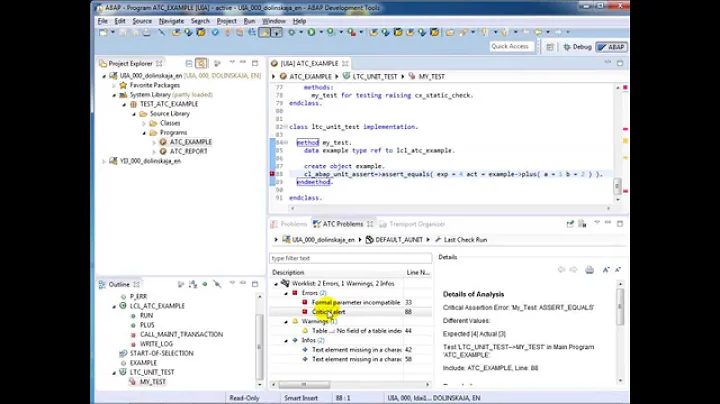Open Outline view menu arrow

click(x=232, y=284)
